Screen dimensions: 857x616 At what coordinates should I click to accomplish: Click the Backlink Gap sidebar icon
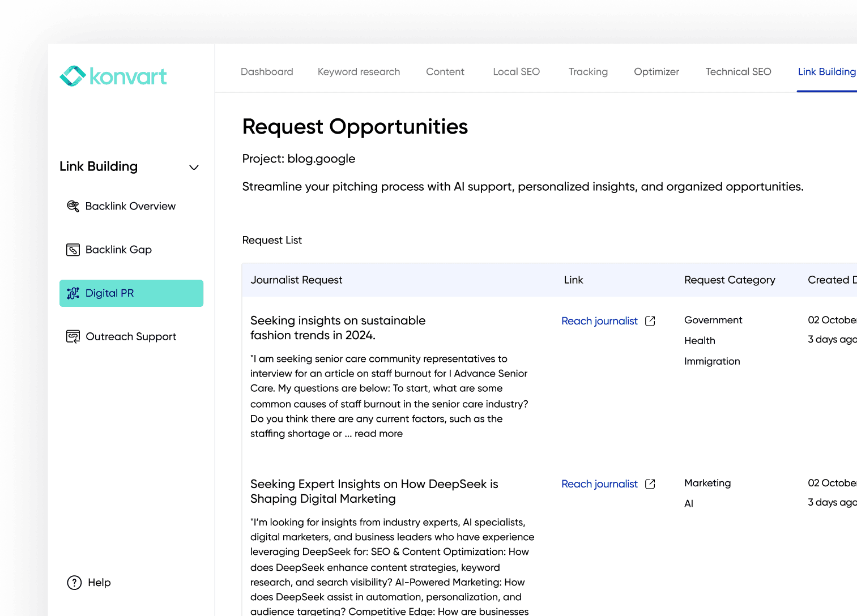73,250
